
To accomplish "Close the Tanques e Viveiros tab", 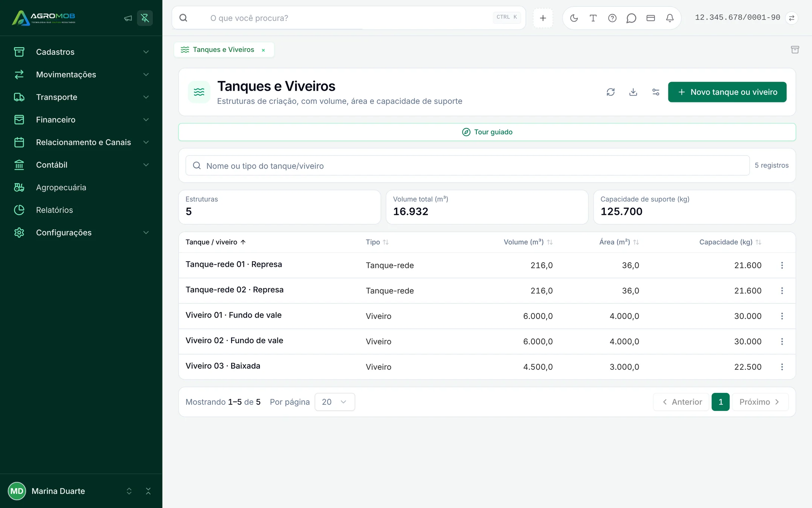I will (x=264, y=50).
